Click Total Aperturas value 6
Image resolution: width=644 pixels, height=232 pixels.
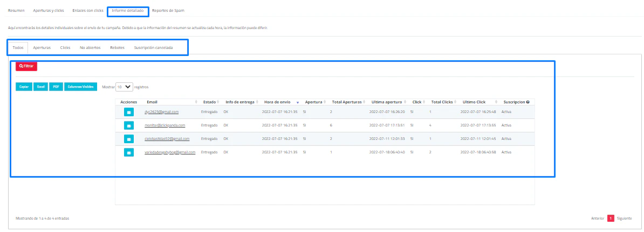pyautogui.click(x=331, y=125)
